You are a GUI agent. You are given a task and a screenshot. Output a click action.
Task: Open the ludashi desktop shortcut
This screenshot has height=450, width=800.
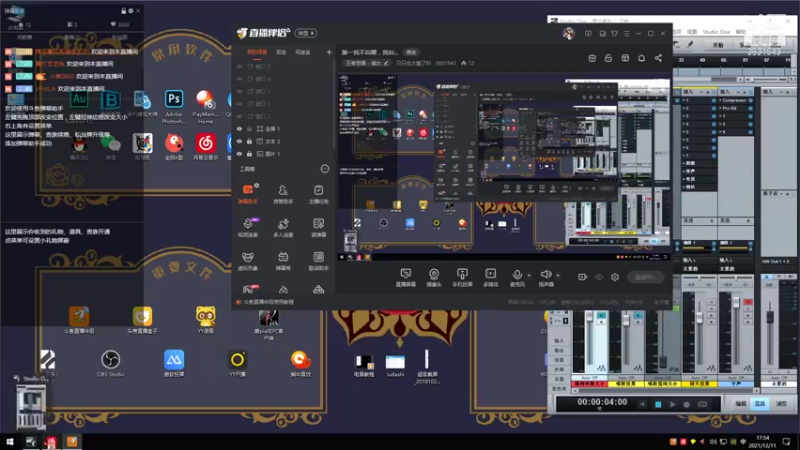[395, 366]
